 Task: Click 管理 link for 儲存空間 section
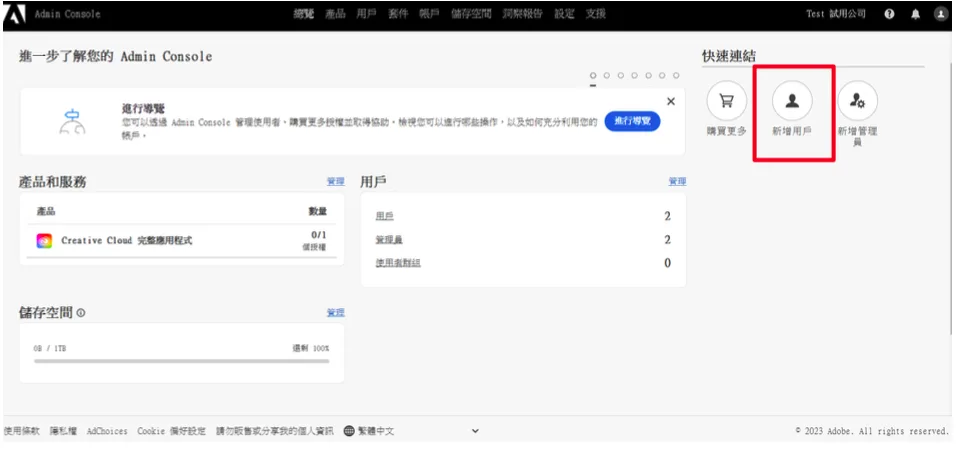pos(335,313)
